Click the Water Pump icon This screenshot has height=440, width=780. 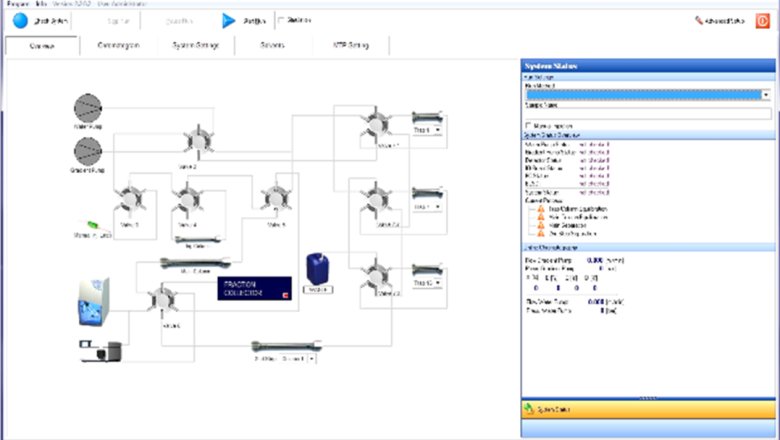click(x=88, y=108)
